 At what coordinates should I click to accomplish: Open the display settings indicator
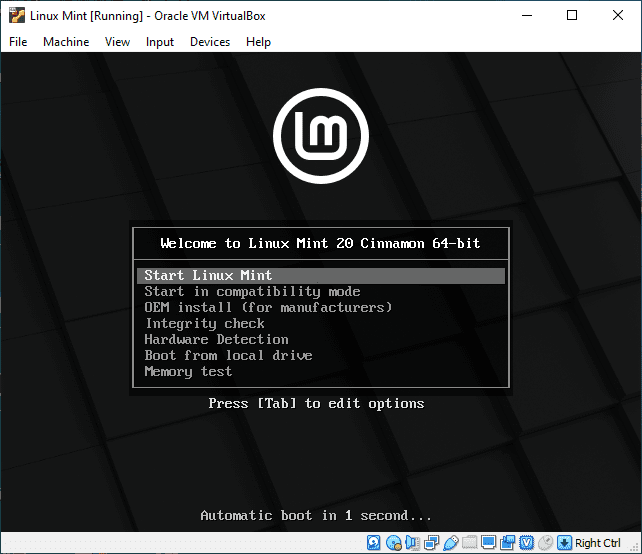tap(488, 543)
